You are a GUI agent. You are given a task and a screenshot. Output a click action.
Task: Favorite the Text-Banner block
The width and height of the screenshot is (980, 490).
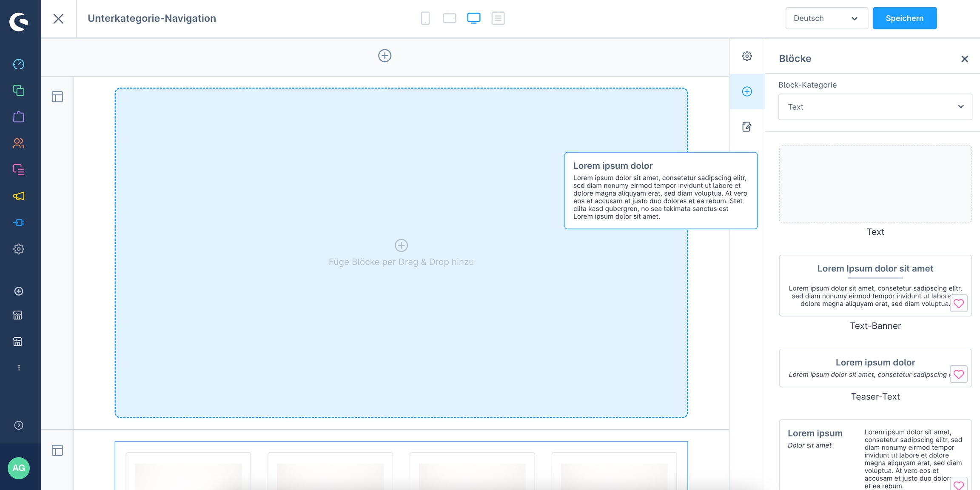(x=958, y=303)
